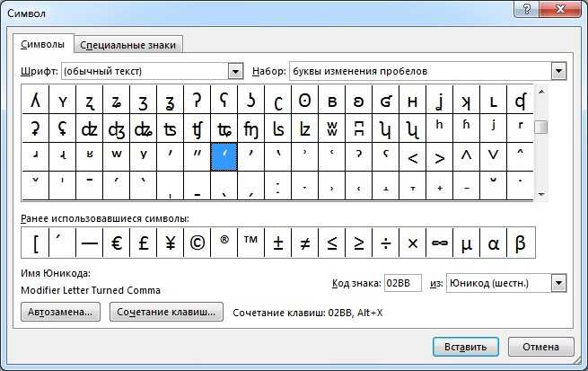Pick the pound sign recent symbol
588x371 pixels.
pos(144,243)
